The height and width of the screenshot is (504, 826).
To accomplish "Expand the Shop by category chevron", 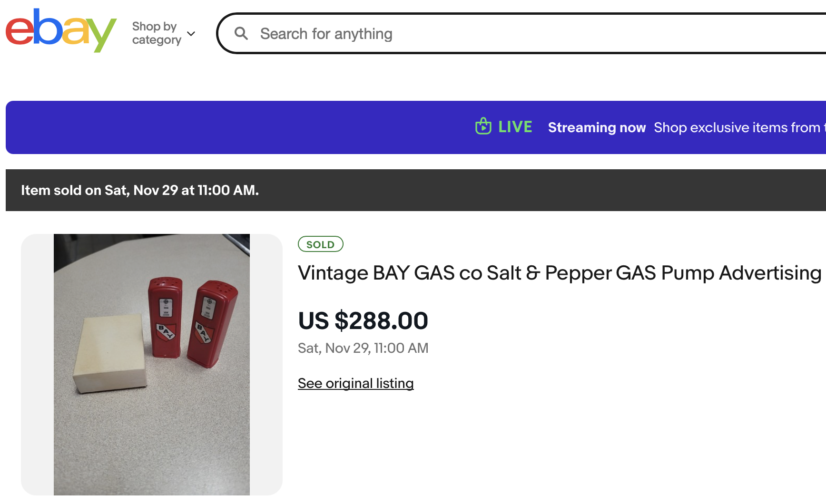I will [x=191, y=34].
